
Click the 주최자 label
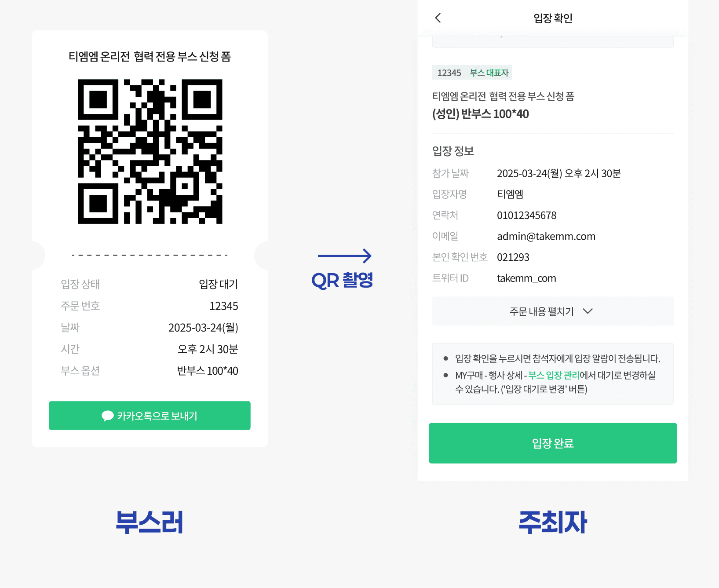553,522
